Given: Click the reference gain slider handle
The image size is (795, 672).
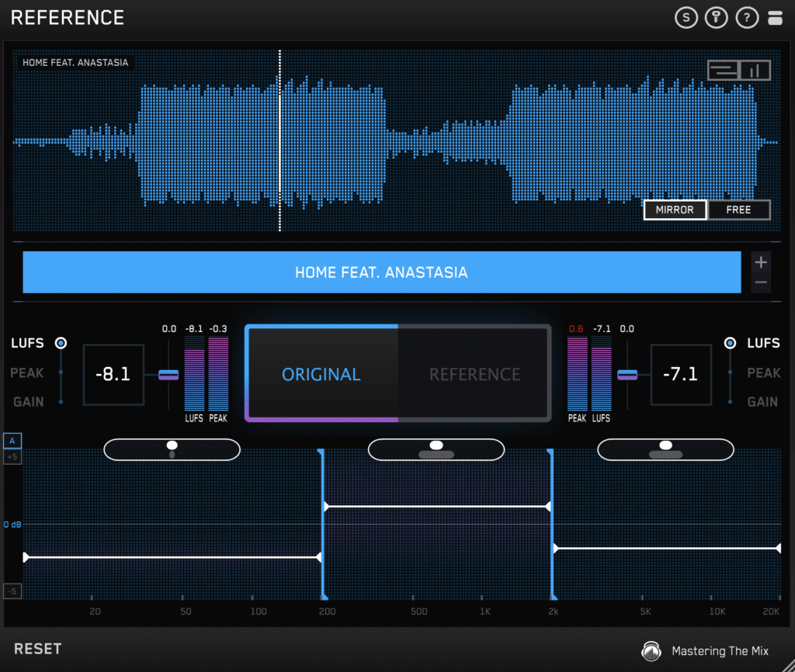Looking at the screenshot, I should [627, 375].
